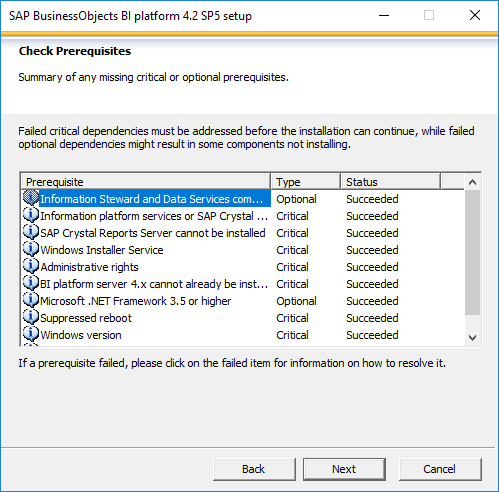Click info icon beside BI platform server 4.x row

31,283
